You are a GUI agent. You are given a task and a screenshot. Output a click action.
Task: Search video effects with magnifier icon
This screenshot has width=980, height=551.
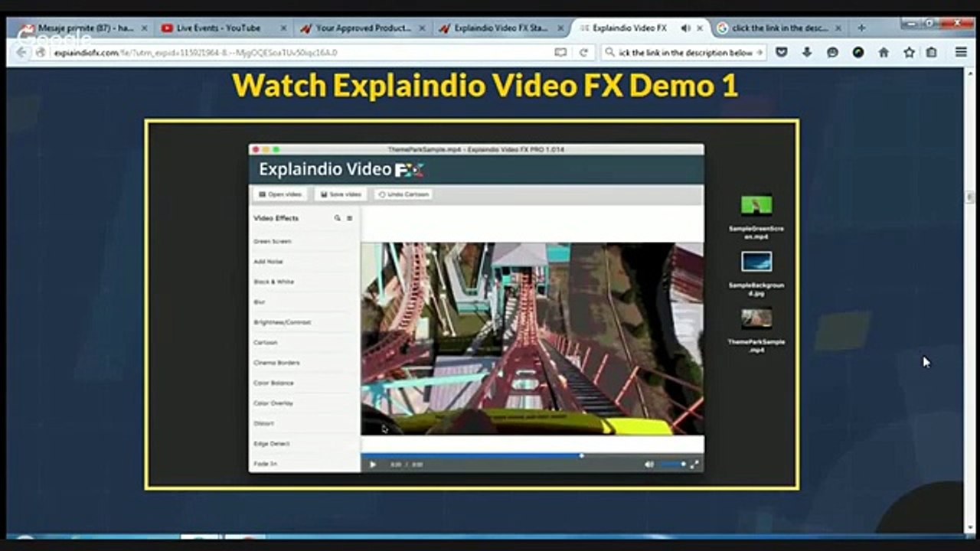point(337,218)
